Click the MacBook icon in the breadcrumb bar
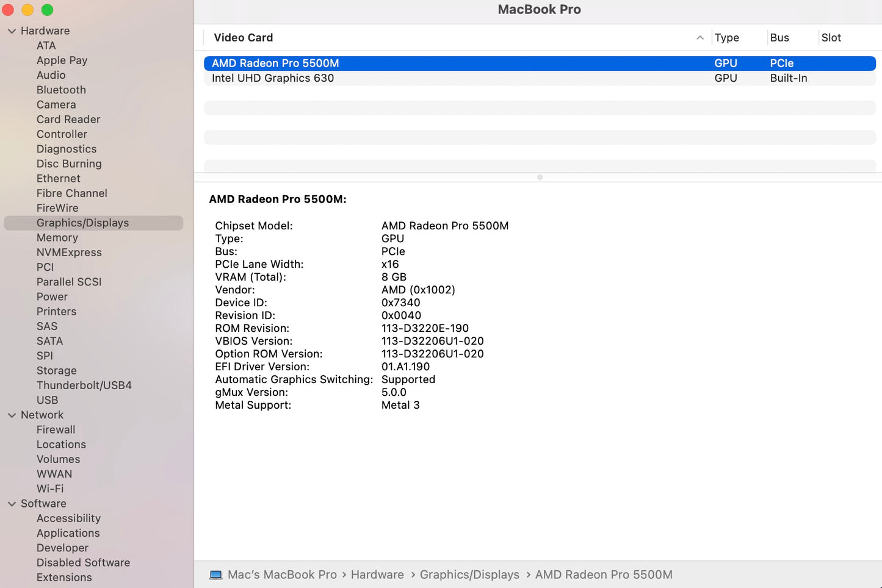Image resolution: width=882 pixels, height=588 pixels. (x=215, y=574)
